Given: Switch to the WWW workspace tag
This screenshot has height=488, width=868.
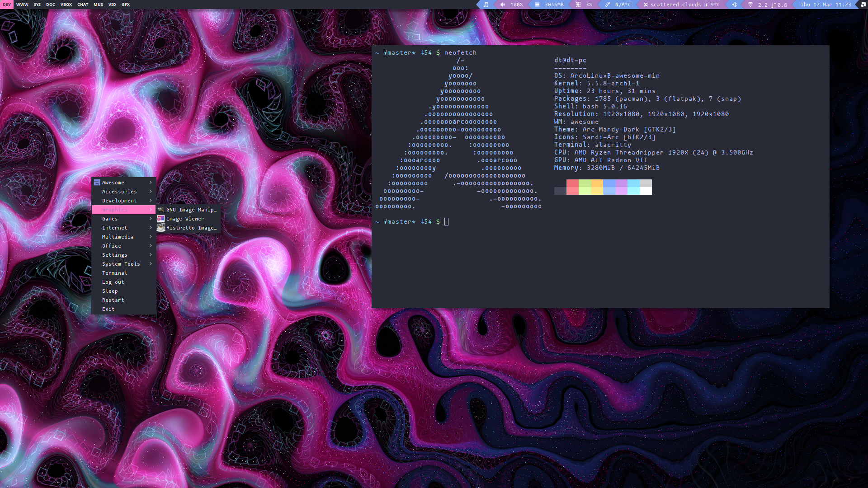Looking at the screenshot, I should [x=22, y=5].
